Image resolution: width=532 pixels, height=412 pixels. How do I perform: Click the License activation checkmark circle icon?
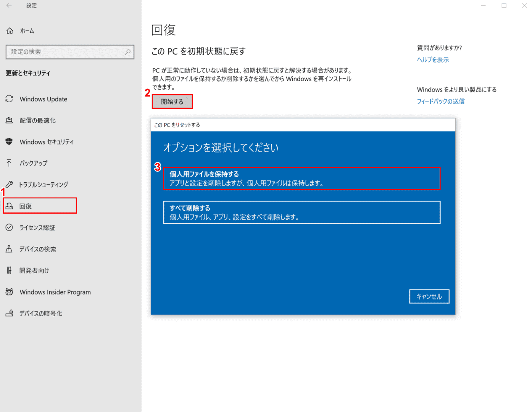[x=9, y=227]
